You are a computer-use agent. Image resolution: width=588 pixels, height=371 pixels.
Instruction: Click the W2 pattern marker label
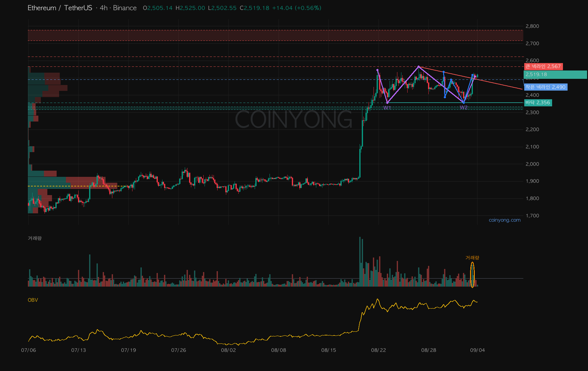pos(464,108)
